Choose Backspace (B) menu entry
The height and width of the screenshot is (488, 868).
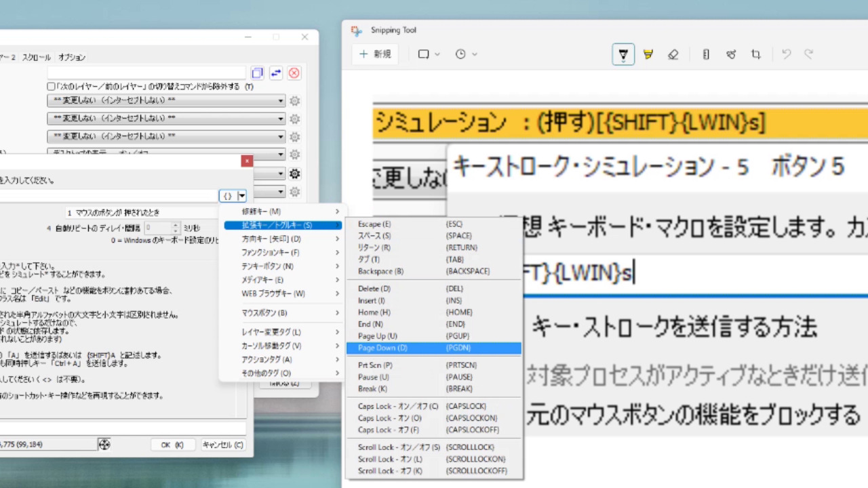click(x=434, y=271)
